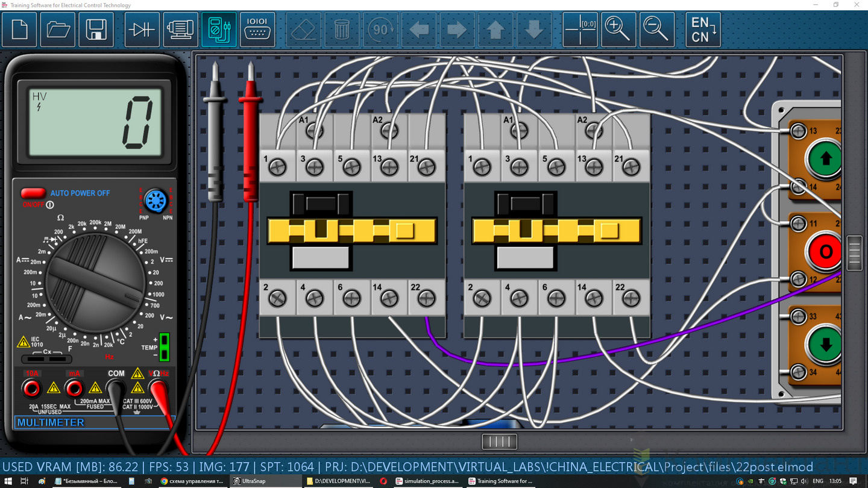Click the zoom in magnifier

618,30
